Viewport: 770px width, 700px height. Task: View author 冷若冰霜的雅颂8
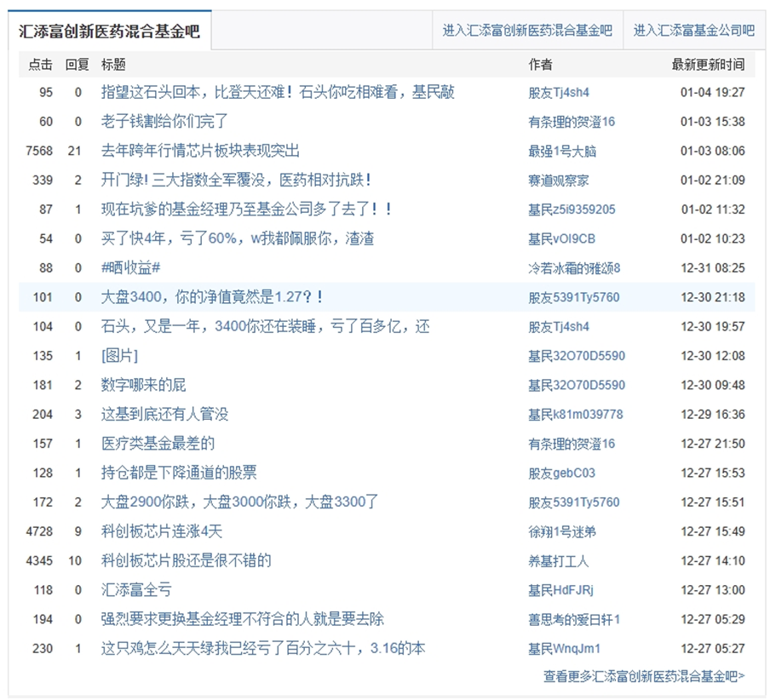point(574,268)
